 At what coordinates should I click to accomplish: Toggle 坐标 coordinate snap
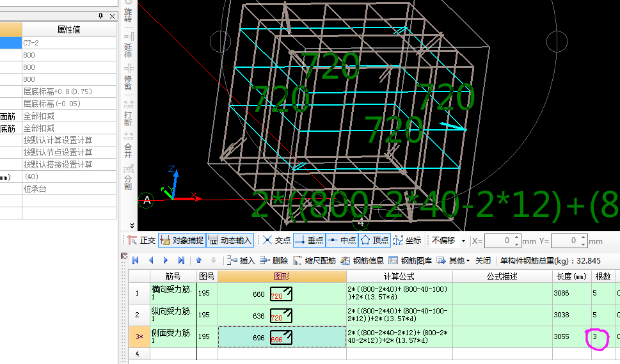(x=407, y=241)
